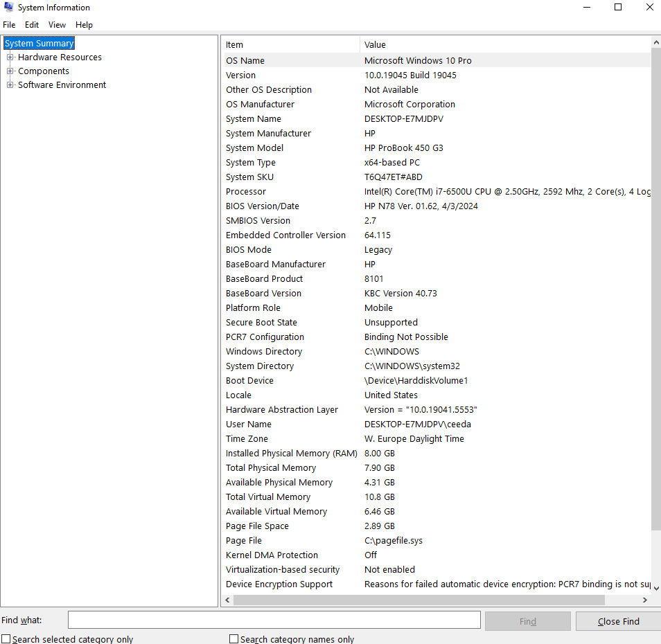Select the Page File Space row
Viewport: 661px width, 644px height.
tap(436, 526)
